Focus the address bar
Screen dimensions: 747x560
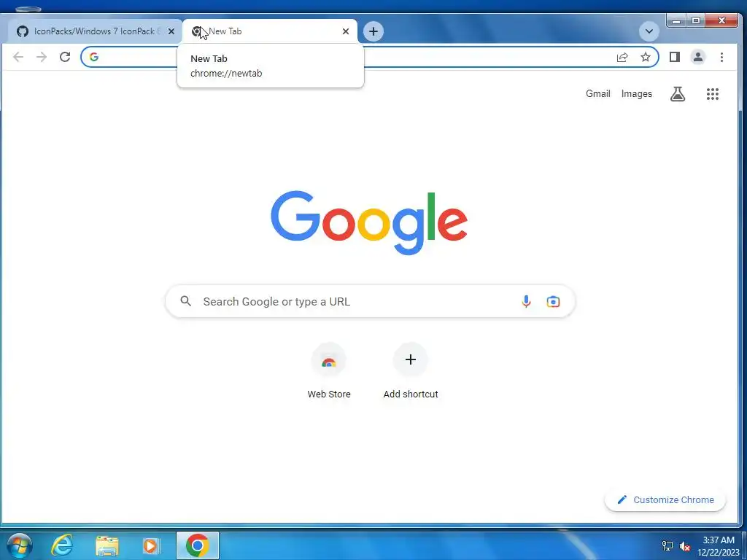pyautogui.click(x=370, y=57)
